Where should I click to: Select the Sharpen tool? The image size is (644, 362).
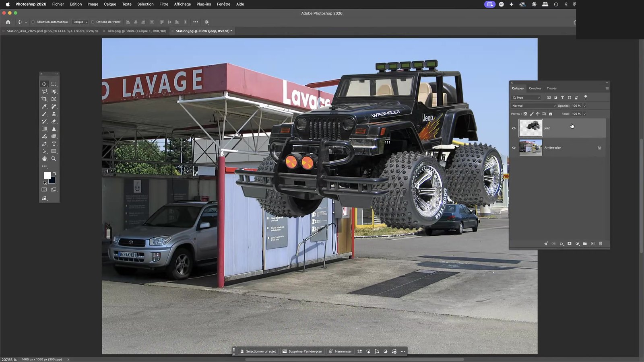point(54,129)
